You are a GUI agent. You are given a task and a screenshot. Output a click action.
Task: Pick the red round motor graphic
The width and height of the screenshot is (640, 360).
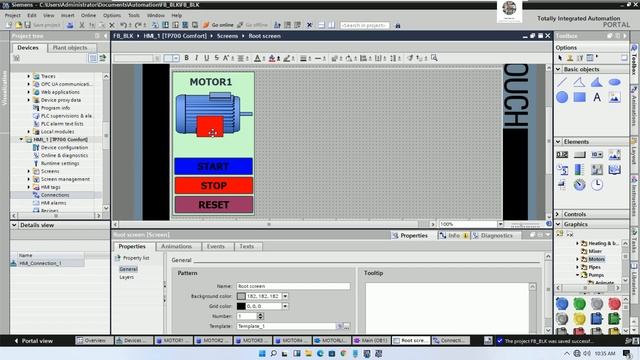click(x=614, y=304)
